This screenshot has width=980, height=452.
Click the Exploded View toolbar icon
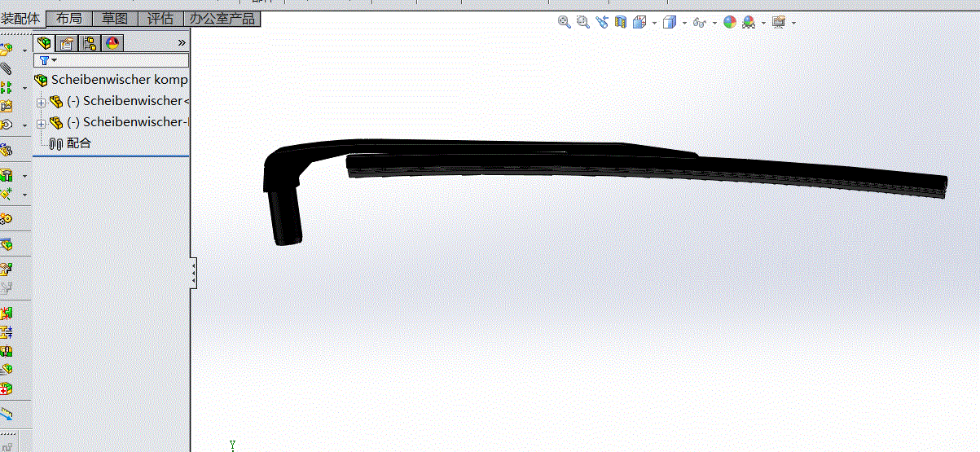[x=7, y=269]
